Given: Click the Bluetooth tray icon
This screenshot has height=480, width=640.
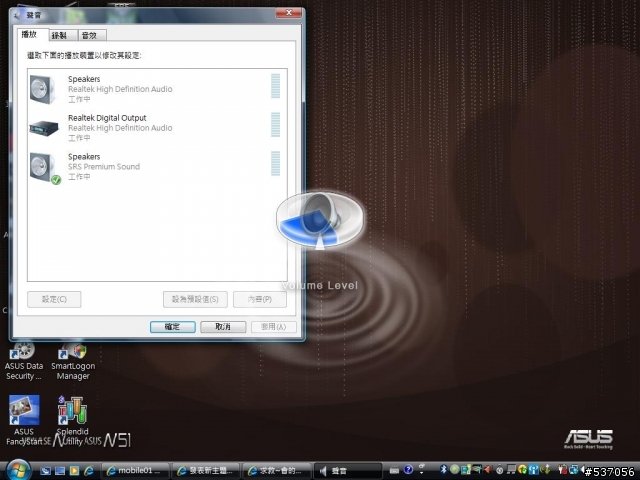Looking at the screenshot, I should point(444,469).
